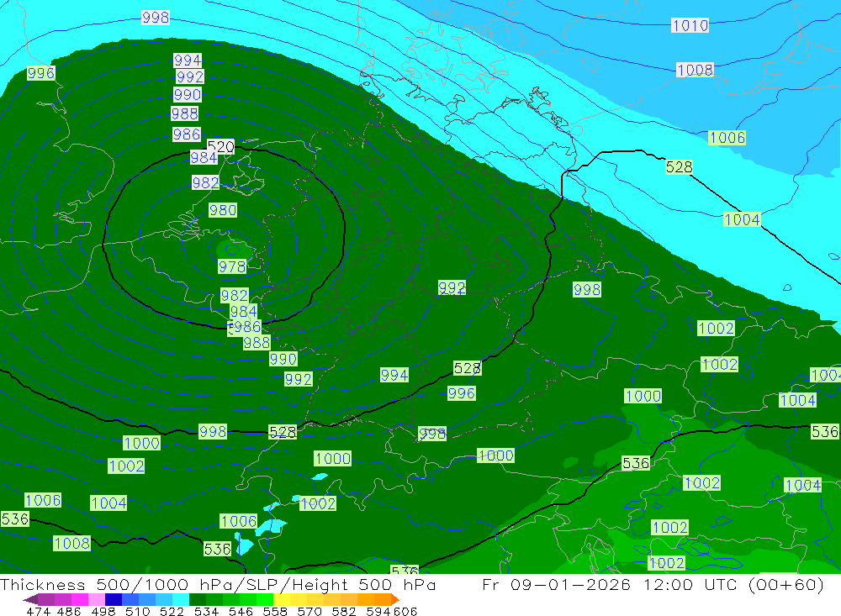Click the 12:00 time in the caption
841x616 pixels.
(669, 584)
